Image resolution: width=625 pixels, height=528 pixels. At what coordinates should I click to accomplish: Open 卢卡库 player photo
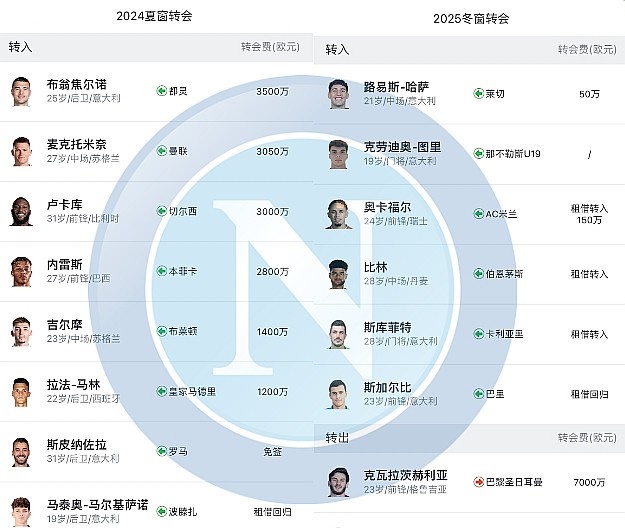point(21,212)
